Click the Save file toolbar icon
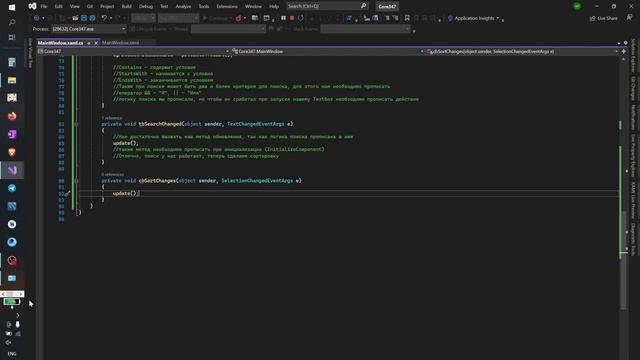This screenshot has height=360, width=640. pyautogui.click(x=84, y=18)
